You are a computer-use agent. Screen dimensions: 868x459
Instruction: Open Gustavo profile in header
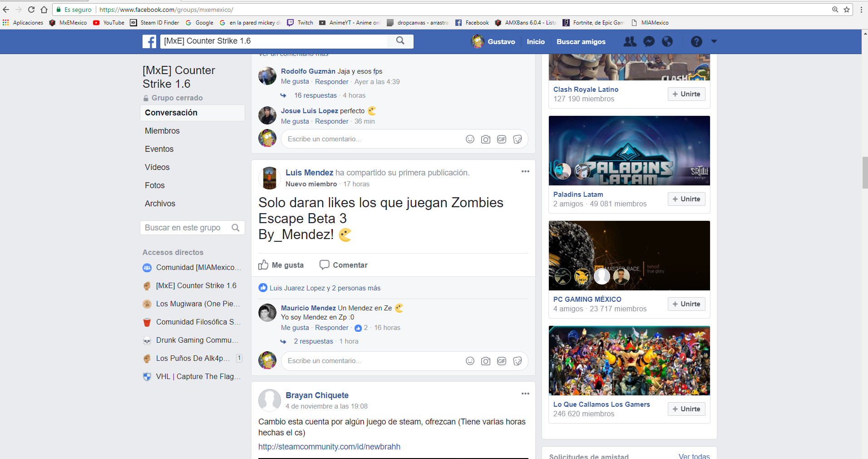pyautogui.click(x=493, y=41)
